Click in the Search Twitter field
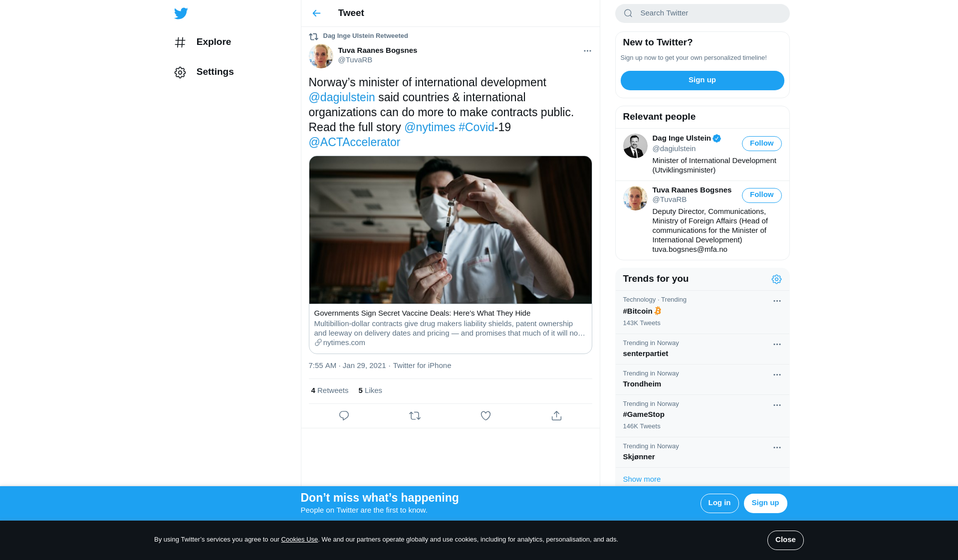 [709, 13]
